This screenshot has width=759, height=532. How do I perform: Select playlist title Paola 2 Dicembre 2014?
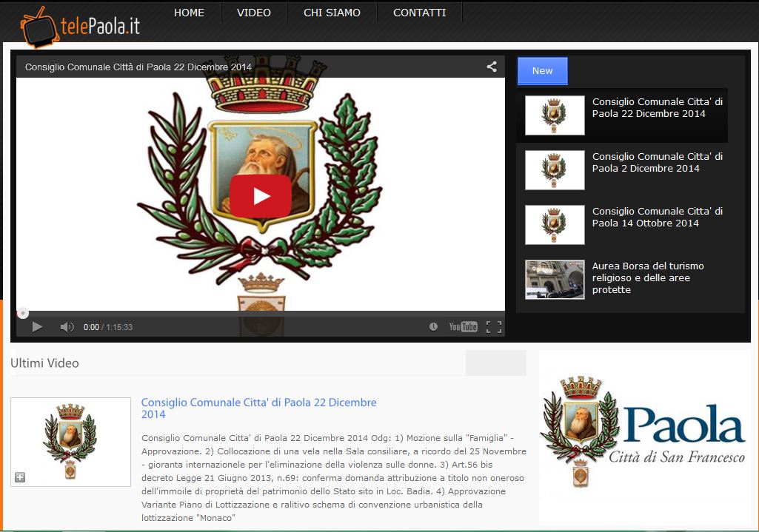(658, 162)
